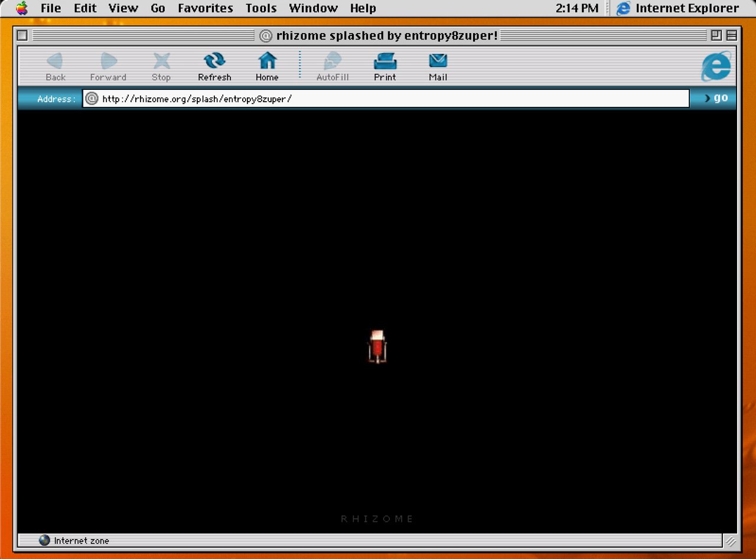The width and height of the screenshot is (756, 559).
Task: Open the Help menu
Action: 363,8
